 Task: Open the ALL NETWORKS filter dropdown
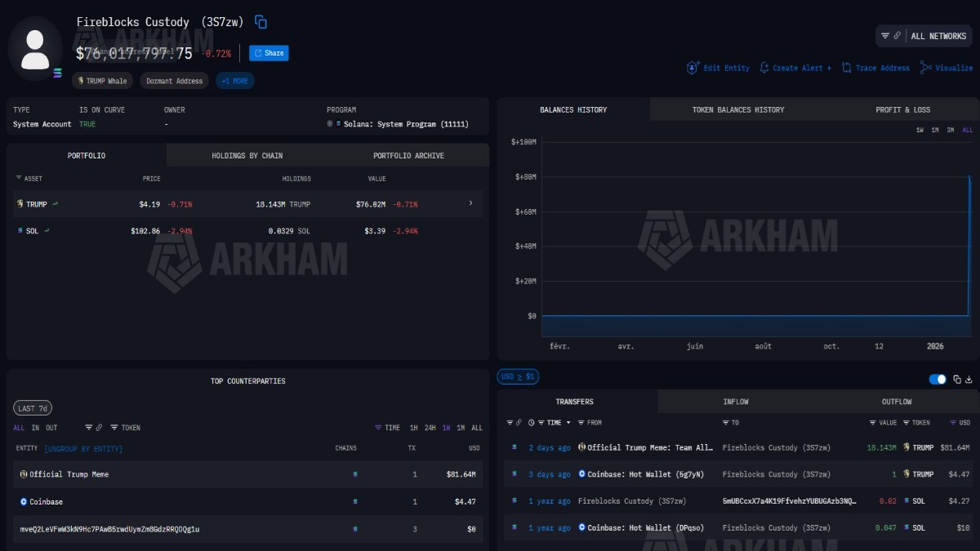tap(925, 36)
